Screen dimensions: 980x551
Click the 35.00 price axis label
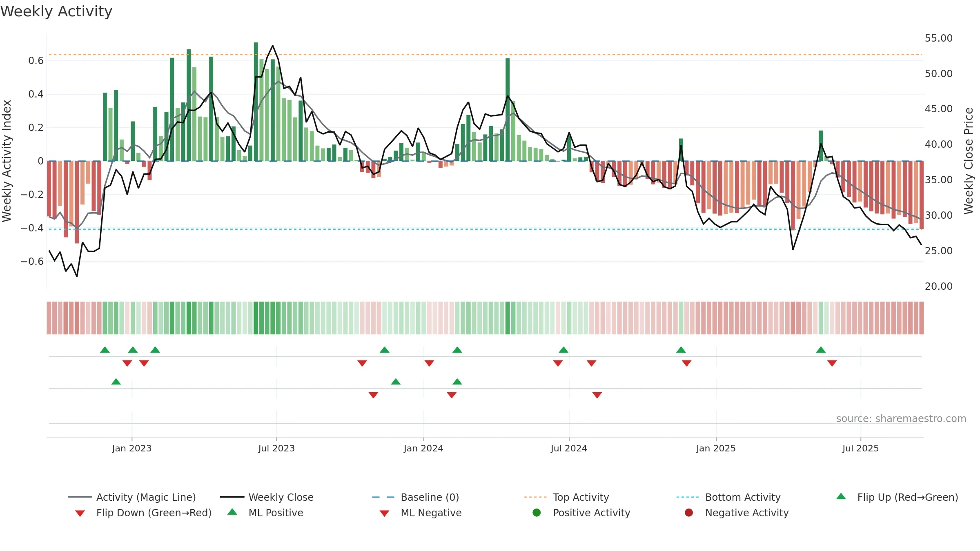[x=939, y=180]
